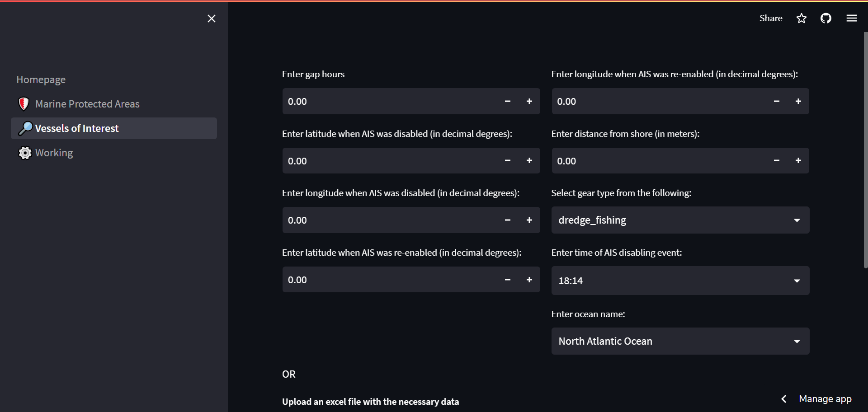
Task: Close the sidebar with the X icon
Action: click(211, 19)
